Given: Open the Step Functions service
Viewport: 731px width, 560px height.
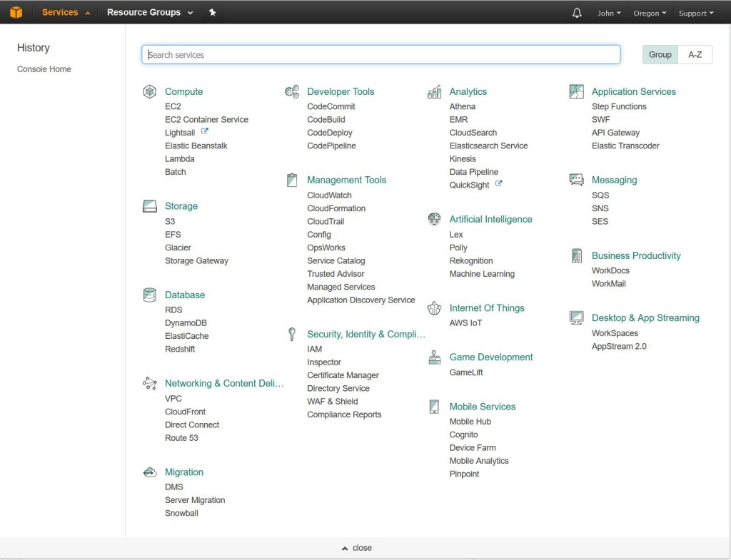Looking at the screenshot, I should (x=619, y=106).
